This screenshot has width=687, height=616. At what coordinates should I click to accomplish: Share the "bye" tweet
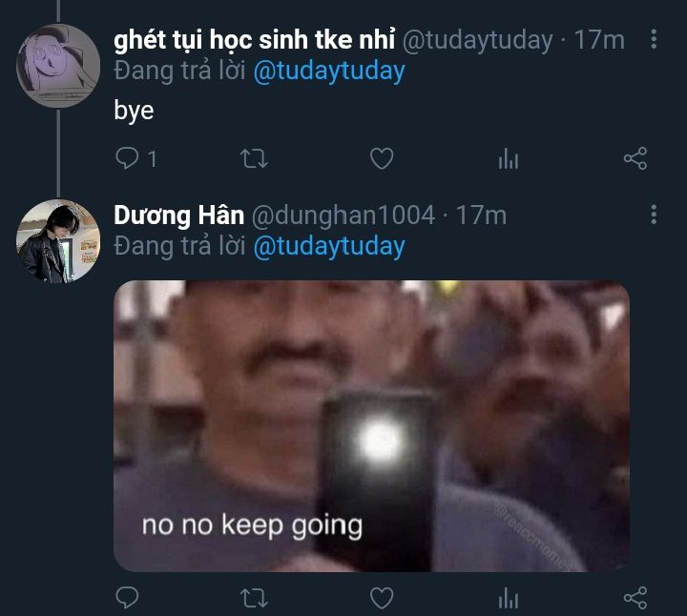635,158
